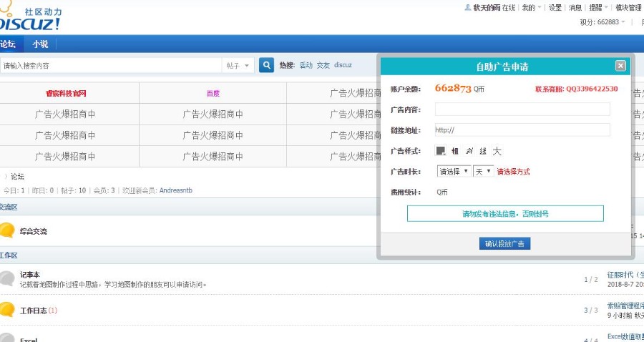Open the 工作区 category header
644x342 pixels.
tap(9, 255)
